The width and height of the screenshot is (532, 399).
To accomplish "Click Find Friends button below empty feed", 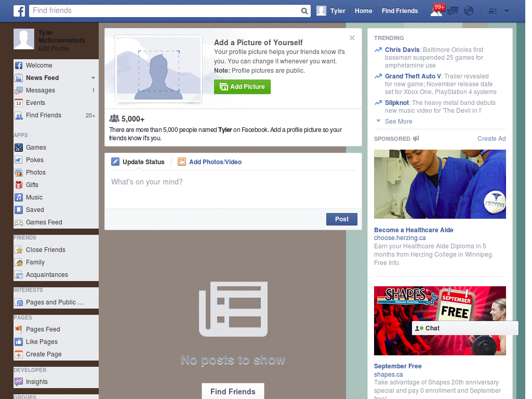I will [x=233, y=392].
